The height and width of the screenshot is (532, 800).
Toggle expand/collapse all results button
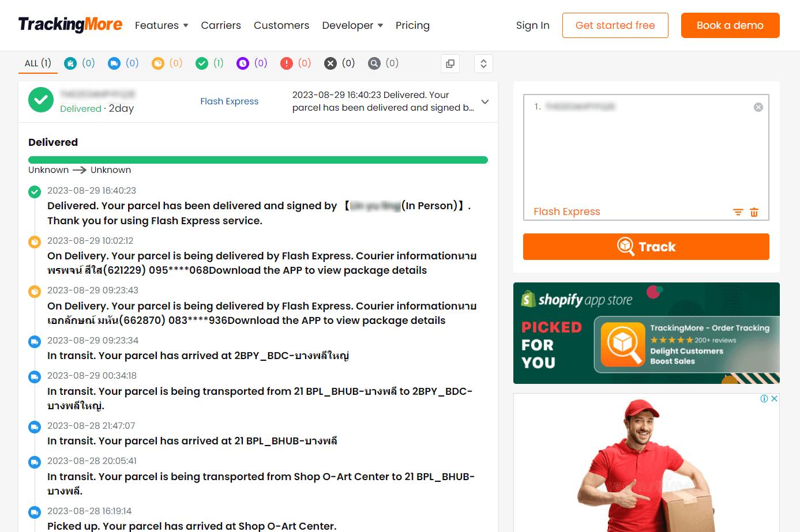coord(483,63)
